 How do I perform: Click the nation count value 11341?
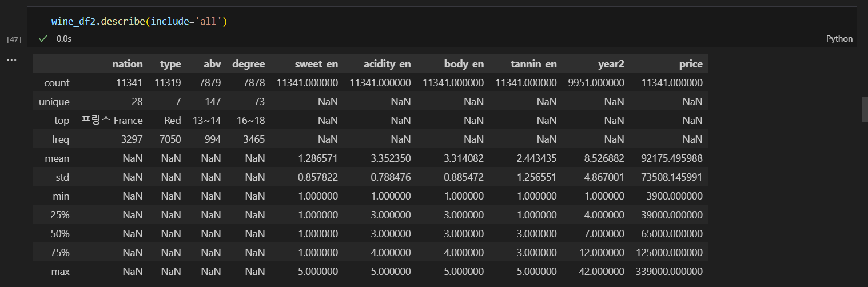point(129,83)
